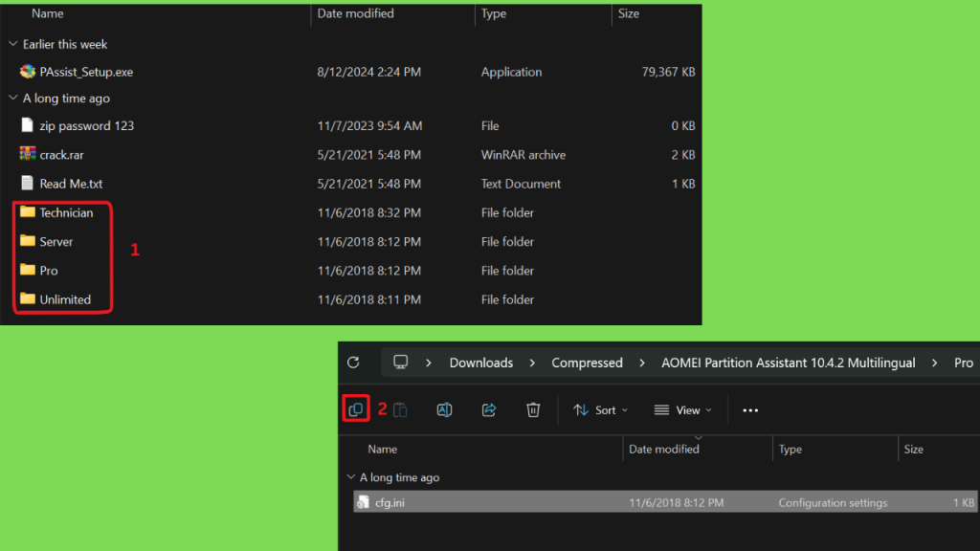
Task: Click the Rename icon in the toolbar
Action: pyautogui.click(x=444, y=409)
